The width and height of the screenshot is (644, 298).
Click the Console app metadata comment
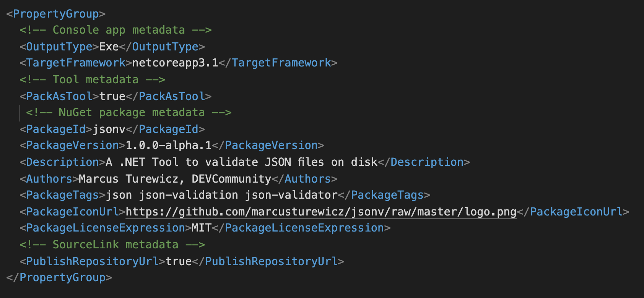coord(115,30)
